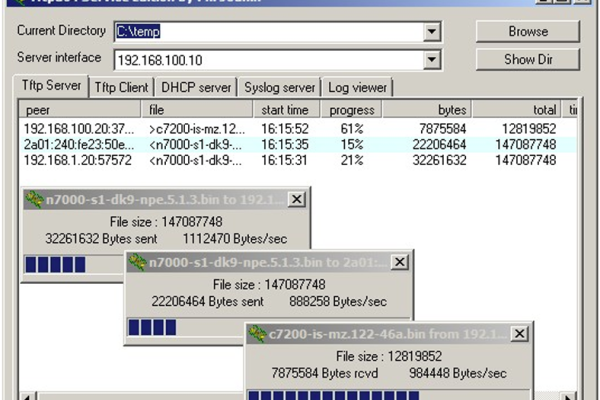Switch to the Tftp Client tab
The height and width of the screenshot is (400, 600).
pos(121,87)
